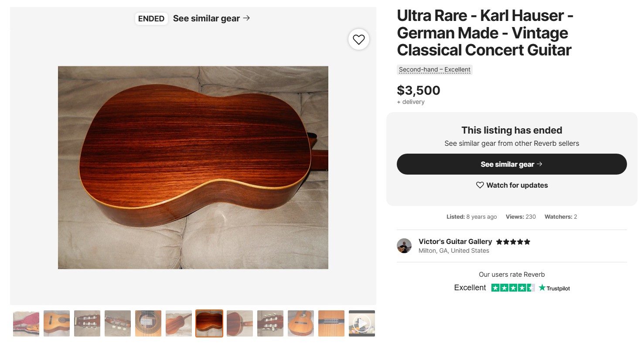
Task: Open the first headstock tuners thumbnail, third in strip
Action: 87,323
